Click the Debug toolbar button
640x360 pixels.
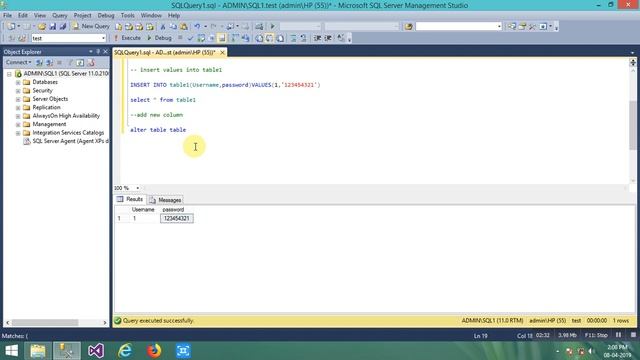click(x=159, y=38)
